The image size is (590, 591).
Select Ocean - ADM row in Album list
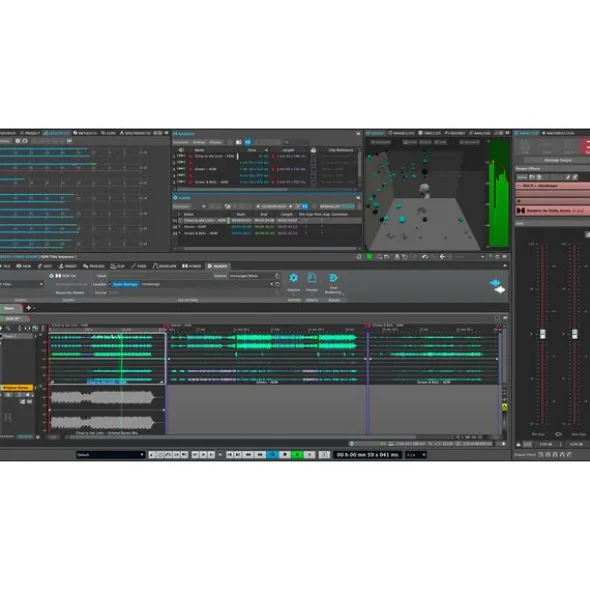tap(268, 227)
